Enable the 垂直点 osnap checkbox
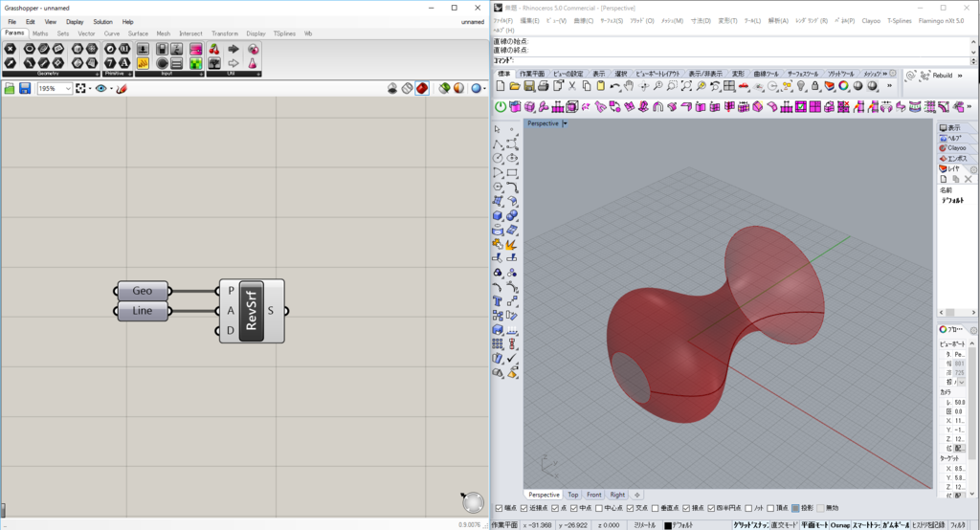This screenshot has width=980, height=530. coord(655,508)
